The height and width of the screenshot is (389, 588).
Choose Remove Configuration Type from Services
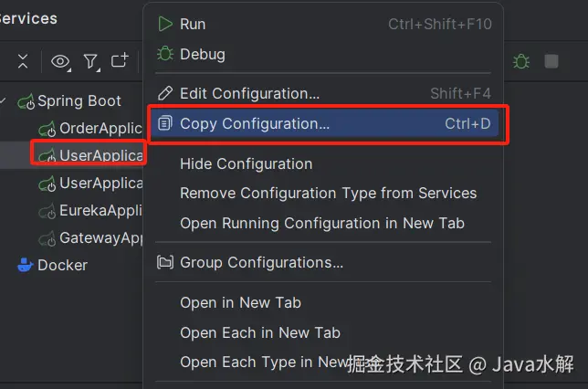(x=328, y=193)
